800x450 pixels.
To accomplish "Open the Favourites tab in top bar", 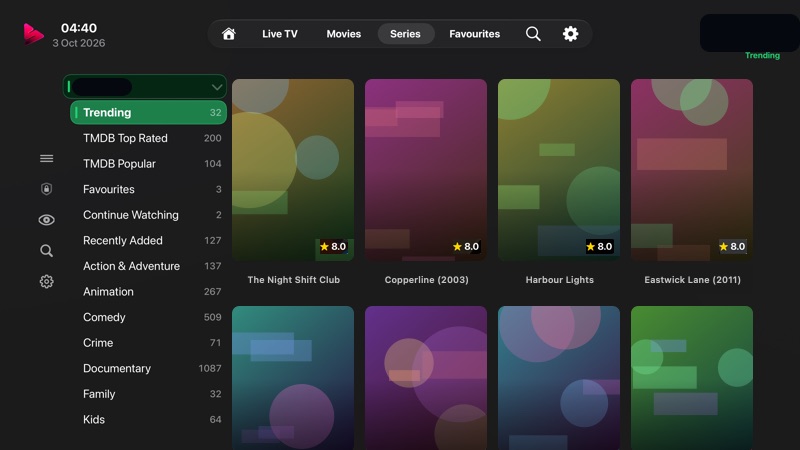I will [474, 34].
